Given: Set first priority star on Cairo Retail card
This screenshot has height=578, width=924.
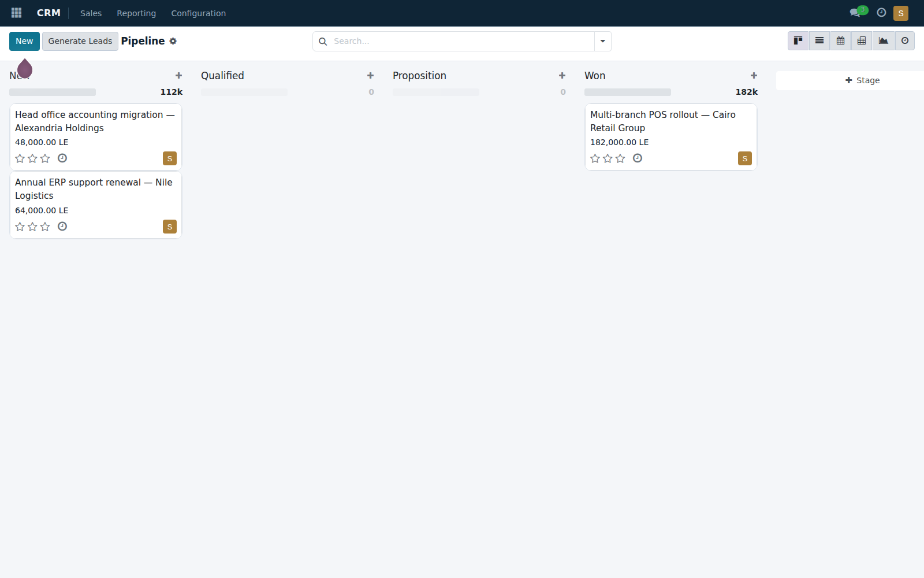Looking at the screenshot, I should point(595,158).
